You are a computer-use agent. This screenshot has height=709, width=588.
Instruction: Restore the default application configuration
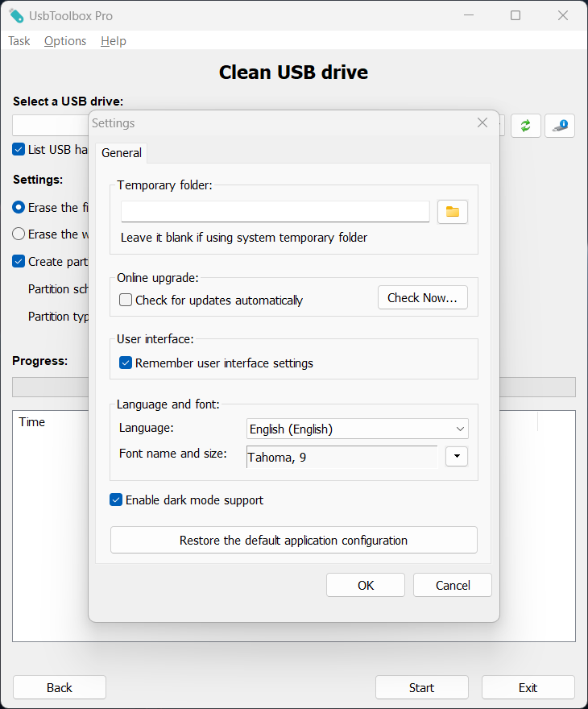pyautogui.click(x=293, y=541)
